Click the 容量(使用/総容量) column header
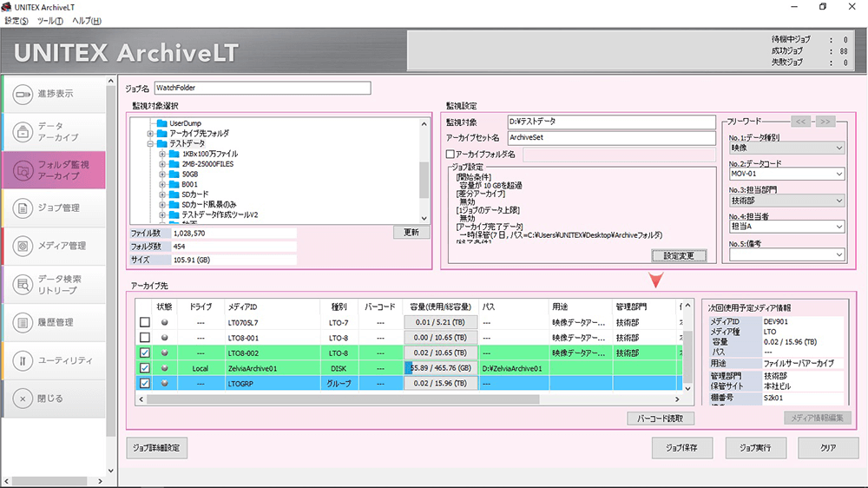This screenshot has height=488, width=868. pyautogui.click(x=441, y=307)
